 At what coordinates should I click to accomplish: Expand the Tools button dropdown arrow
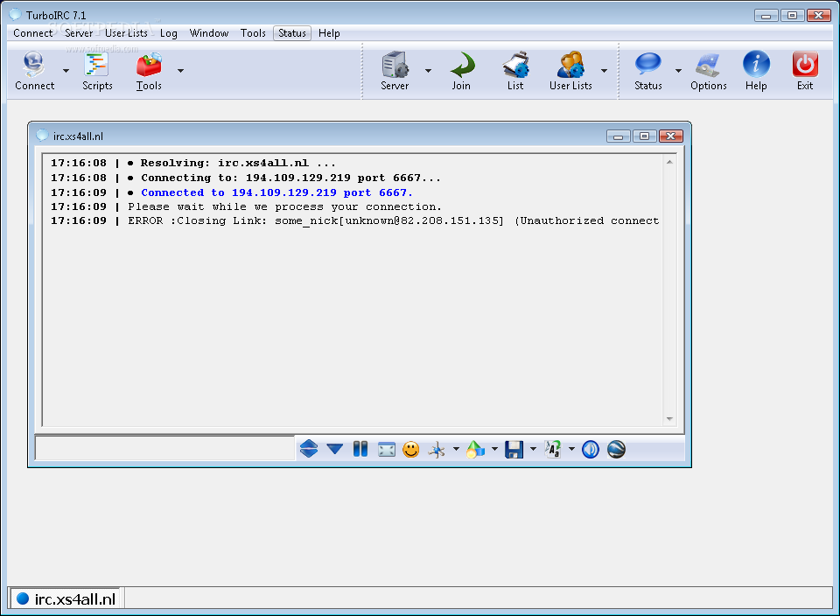180,71
